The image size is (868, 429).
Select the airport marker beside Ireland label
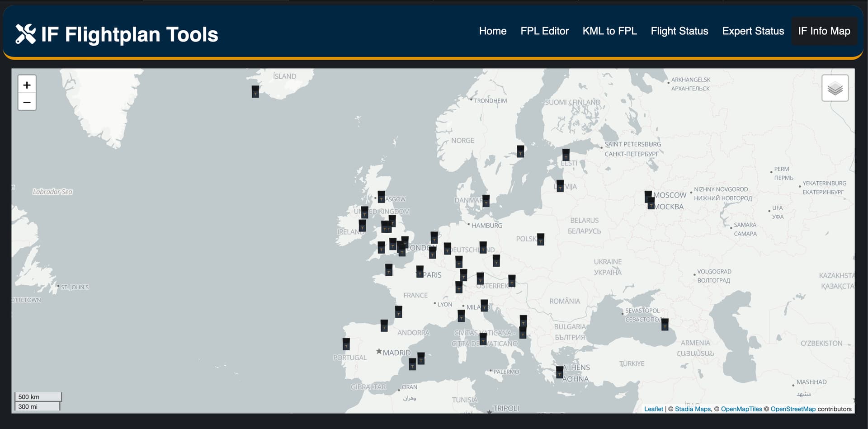tap(362, 226)
